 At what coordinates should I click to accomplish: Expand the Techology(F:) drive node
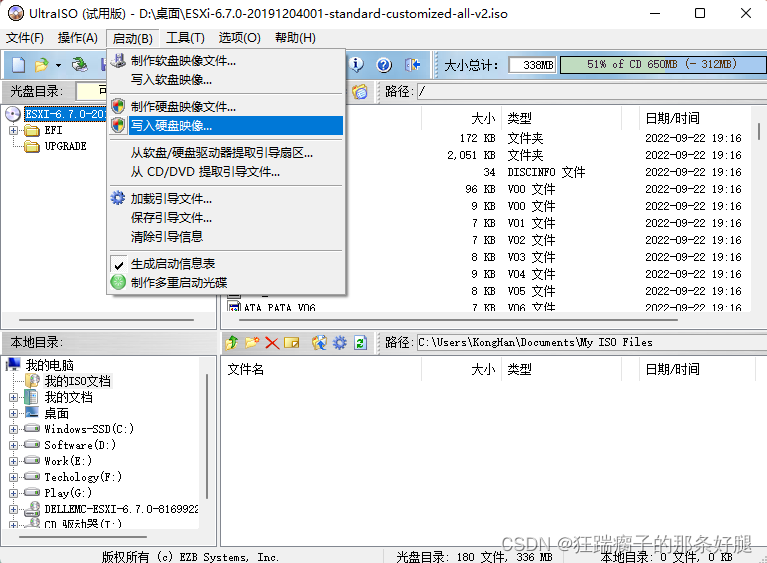(x=13, y=477)
